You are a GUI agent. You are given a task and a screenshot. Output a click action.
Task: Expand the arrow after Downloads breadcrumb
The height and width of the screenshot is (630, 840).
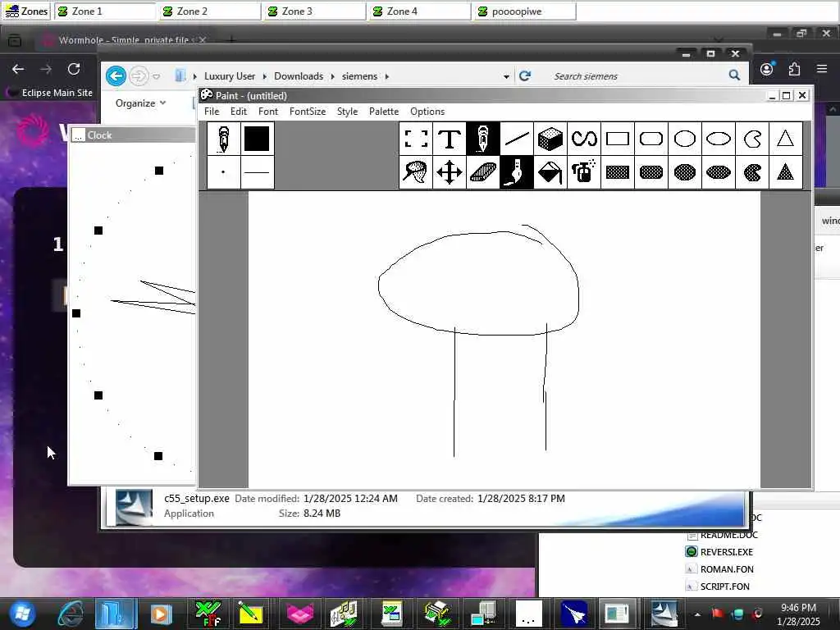click(x=333, y=76)
